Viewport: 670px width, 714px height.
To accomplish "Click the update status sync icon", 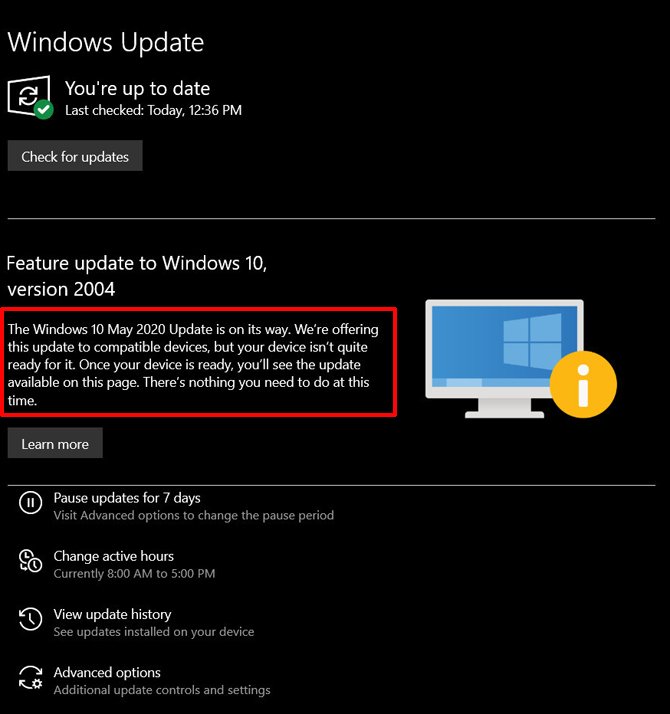I will coord(29,96).
